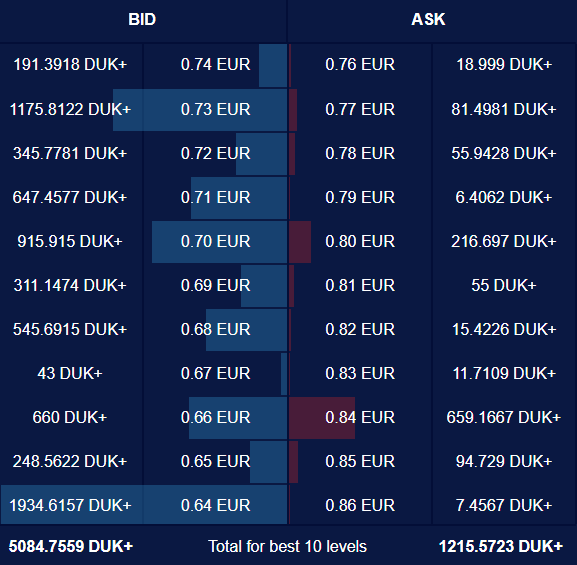
Task: Click the BID column header
Action: 142,20
